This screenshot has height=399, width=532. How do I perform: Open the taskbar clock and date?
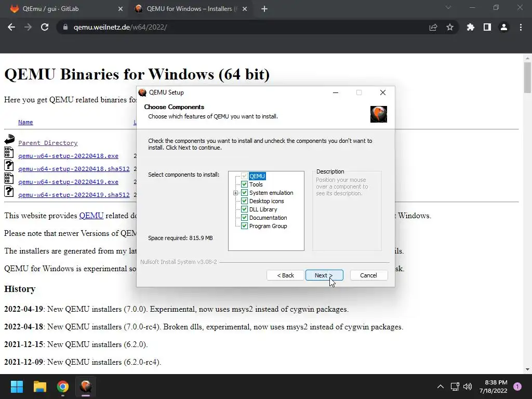pos(494,387)
